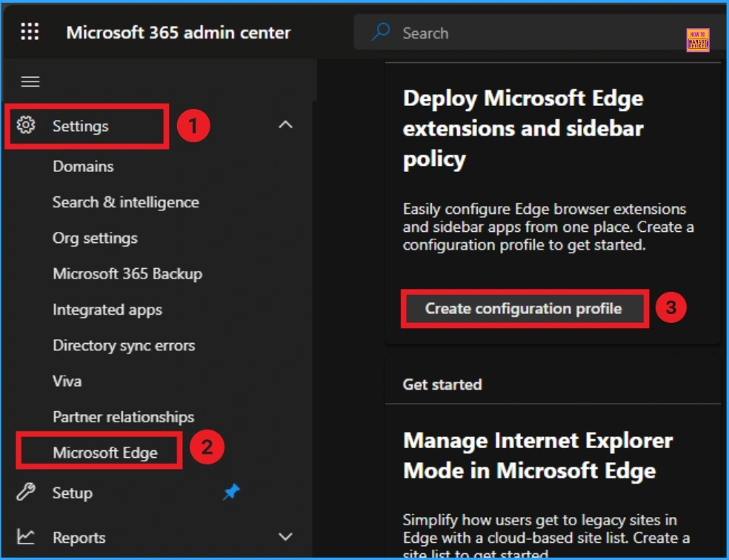This screenshot has width=729, height=560.
Task: Open Viva settings
Action: (67, 381)
